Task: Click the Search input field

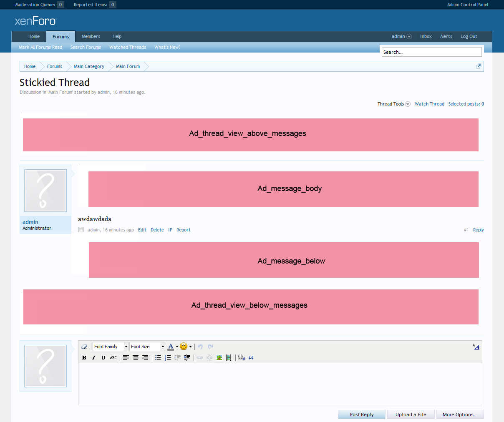Action: pos(431,52)
